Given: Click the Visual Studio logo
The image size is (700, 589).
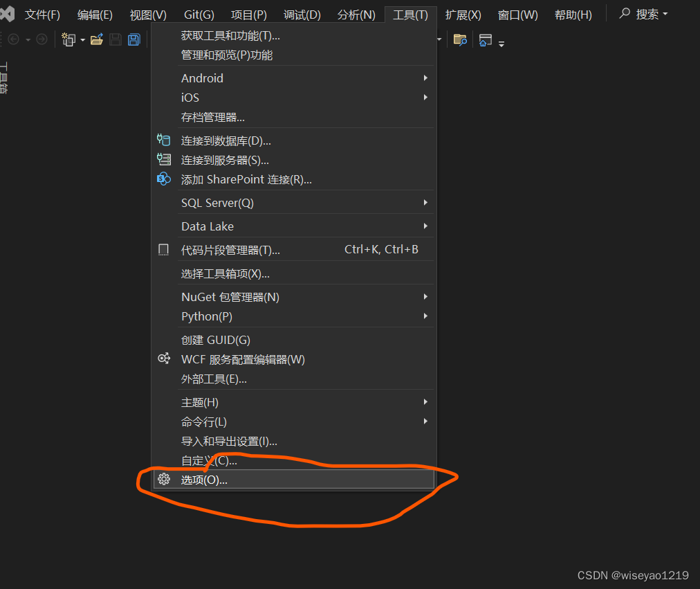Looking at the screenshot, I should [8, 15].
